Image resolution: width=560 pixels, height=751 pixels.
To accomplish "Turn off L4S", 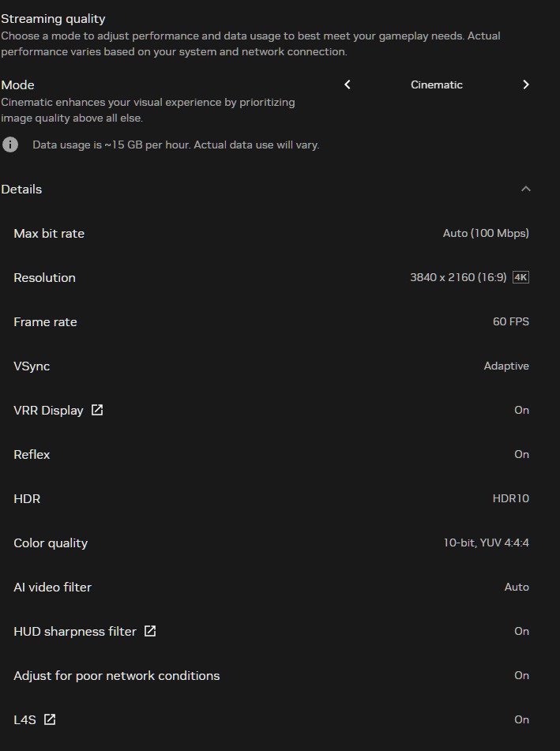I will [521, 719].
